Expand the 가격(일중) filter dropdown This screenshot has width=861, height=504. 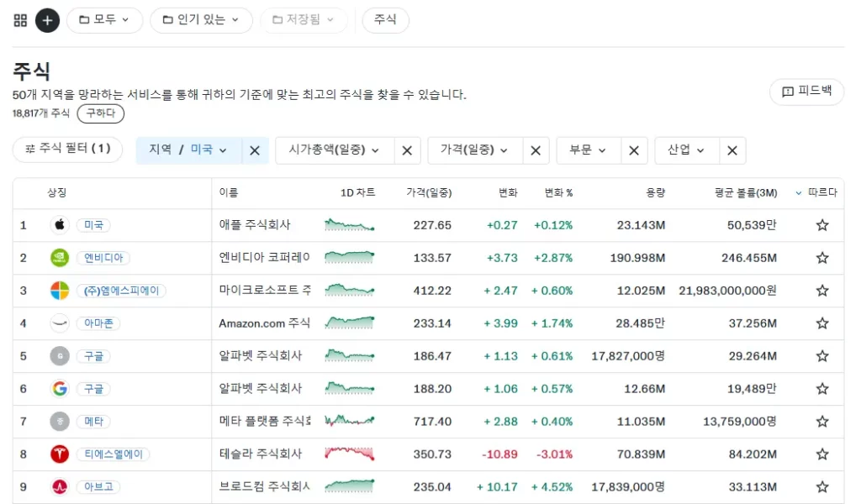(474, 150)
